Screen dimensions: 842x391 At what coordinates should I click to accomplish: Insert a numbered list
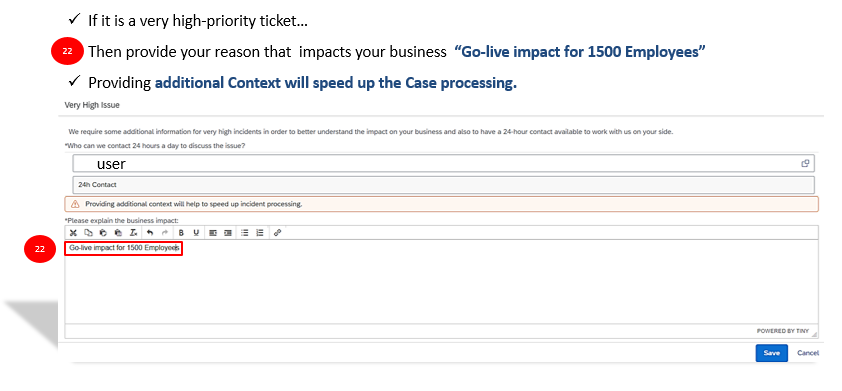tap(260, 233)
